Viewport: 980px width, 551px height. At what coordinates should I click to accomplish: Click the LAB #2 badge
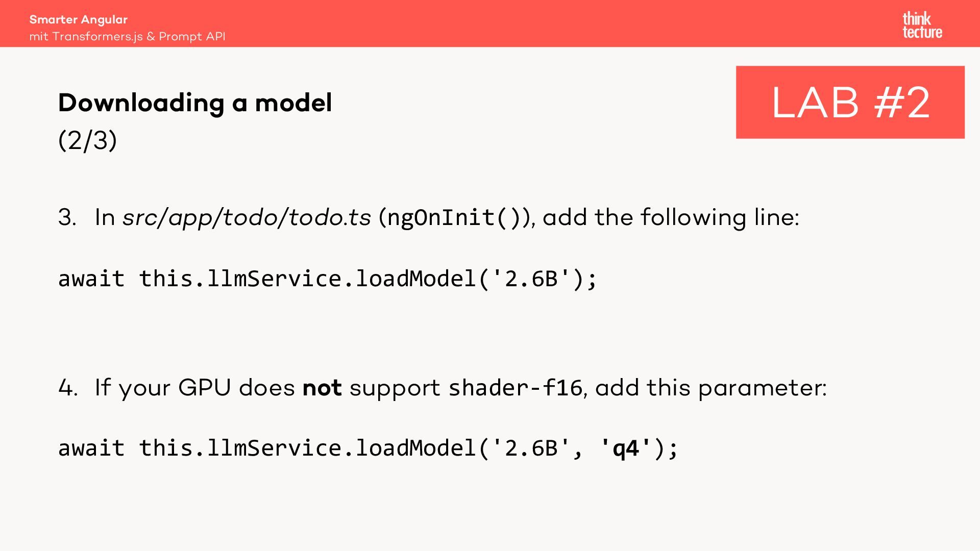850,102
